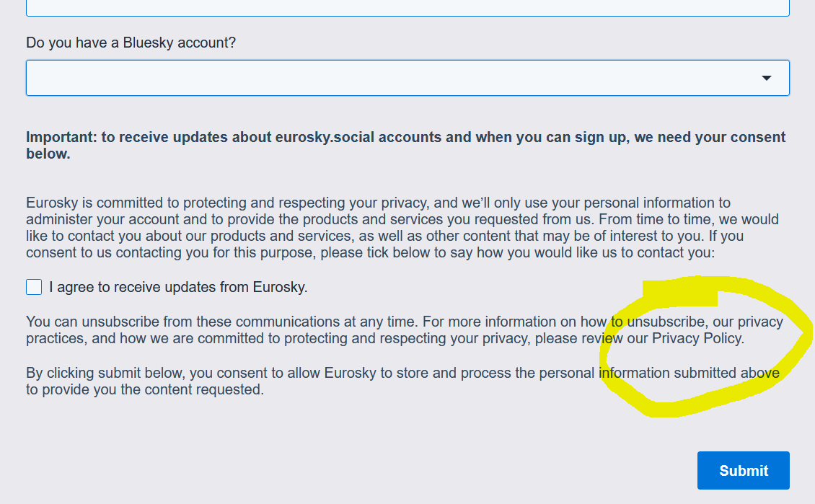The width and height of the screenshot is (815, 504).
Task: Click the "I agree to receive updates" label
Action: pos(178,287)
